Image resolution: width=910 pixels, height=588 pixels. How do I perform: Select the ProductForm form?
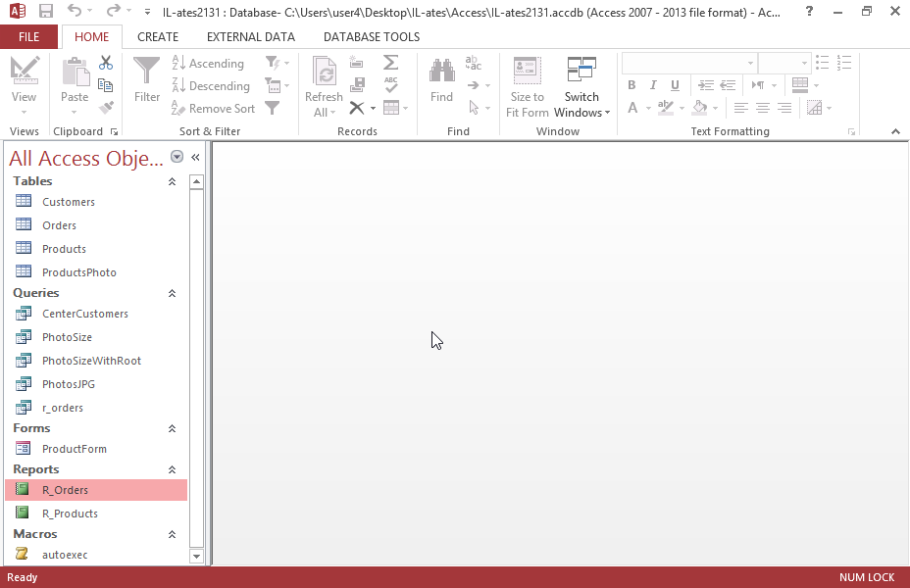96,449
